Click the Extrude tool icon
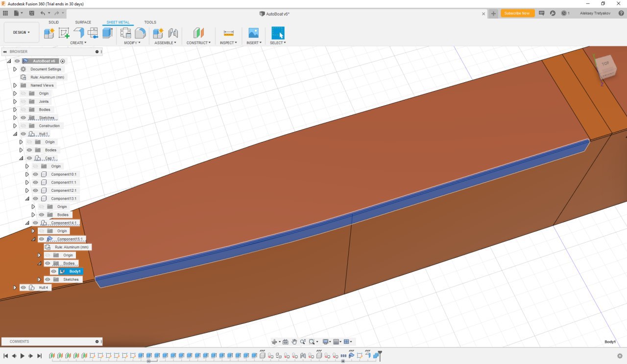Screen dimensions: 627x364 coord(108,33)
